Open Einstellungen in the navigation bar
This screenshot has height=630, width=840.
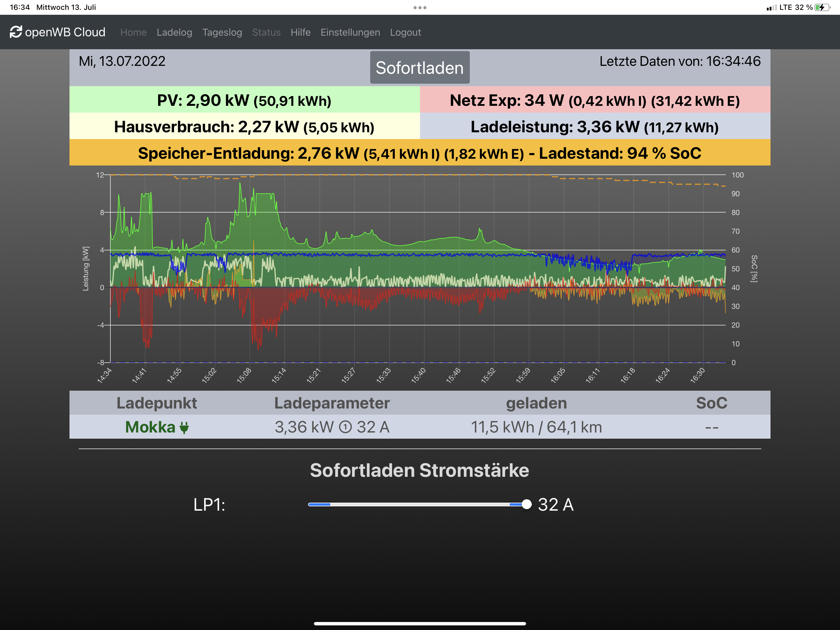coord(350,32)
